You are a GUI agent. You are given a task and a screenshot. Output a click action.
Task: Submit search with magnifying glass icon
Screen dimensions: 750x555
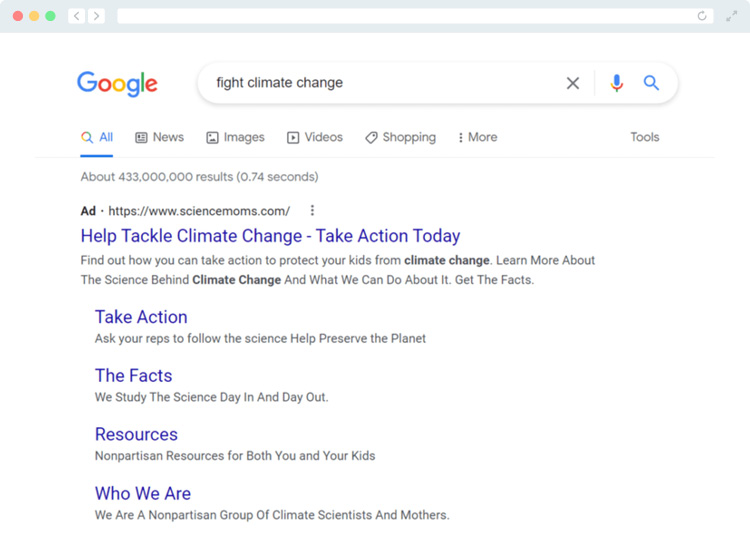click(x=651, y=83)
